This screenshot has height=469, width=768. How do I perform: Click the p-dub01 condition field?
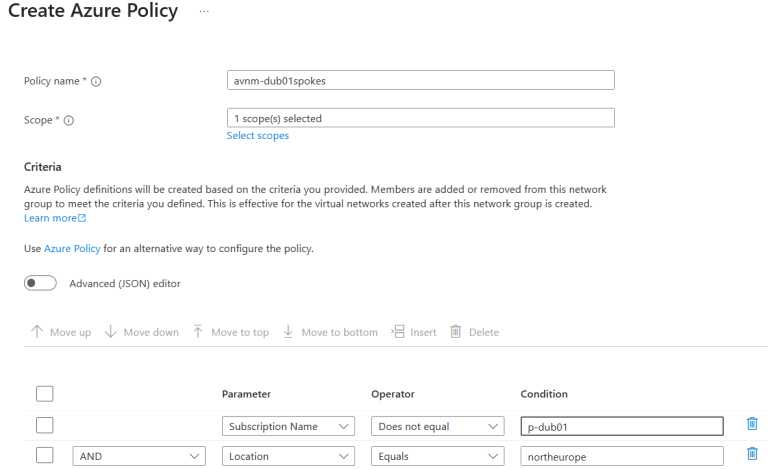point(622,426)
